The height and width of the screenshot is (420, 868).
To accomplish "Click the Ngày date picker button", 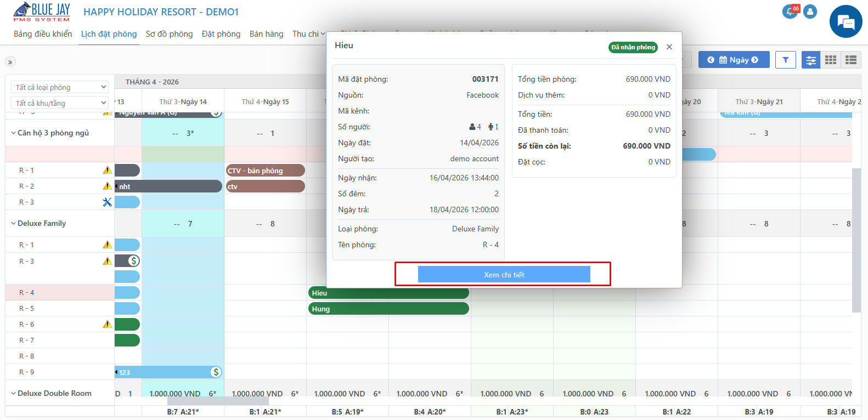I will click(x=734, y=60).
